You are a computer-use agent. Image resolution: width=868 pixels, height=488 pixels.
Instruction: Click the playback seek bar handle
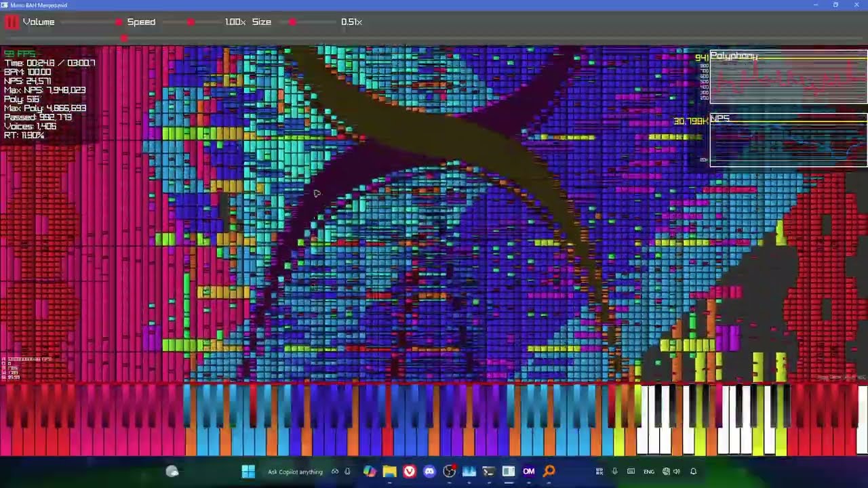click(123, 38)
